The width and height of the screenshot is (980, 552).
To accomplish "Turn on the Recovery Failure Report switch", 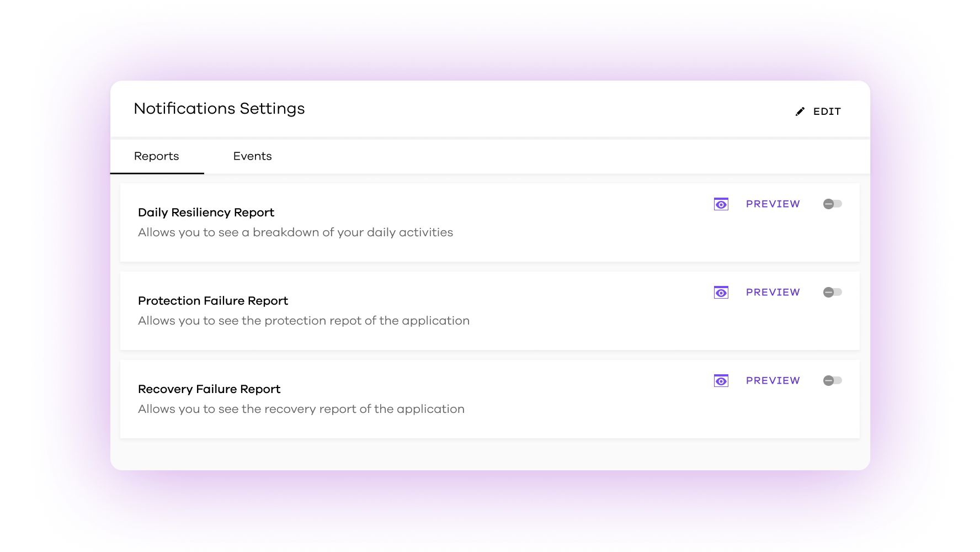I will pyautogui.click(x=832, y=381).
